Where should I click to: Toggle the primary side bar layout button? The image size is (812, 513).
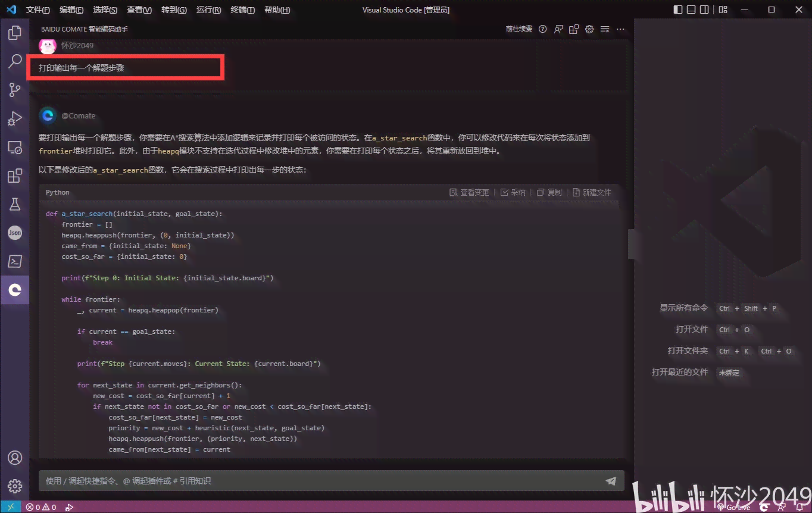tap(678, 10)
